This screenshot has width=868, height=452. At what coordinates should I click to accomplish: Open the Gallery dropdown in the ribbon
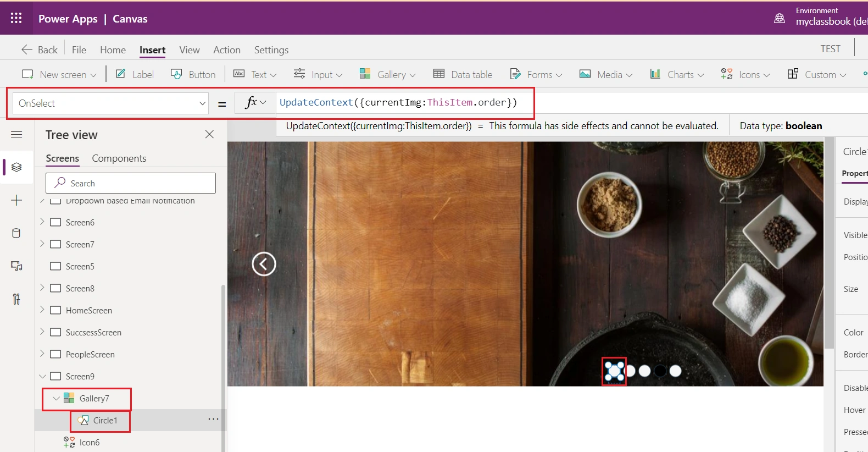(387, 74)
